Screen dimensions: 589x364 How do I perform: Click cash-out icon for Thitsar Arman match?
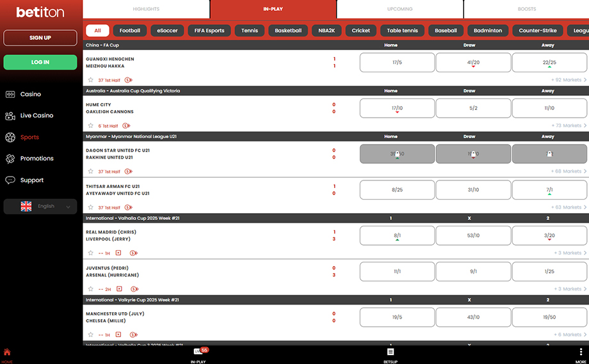[129, 207]
